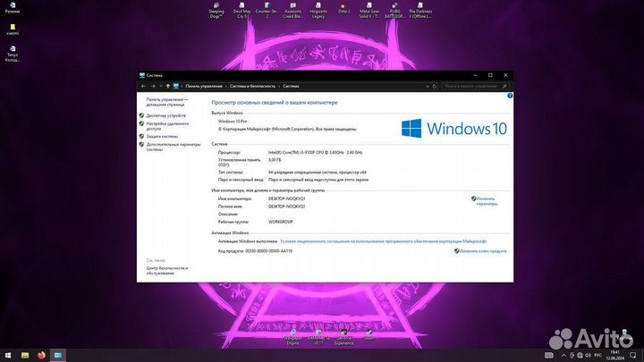This screenshot has height=362, width=644.
Task: Open the Hogwarts Legacy shortcut
Action: point(318,10)
